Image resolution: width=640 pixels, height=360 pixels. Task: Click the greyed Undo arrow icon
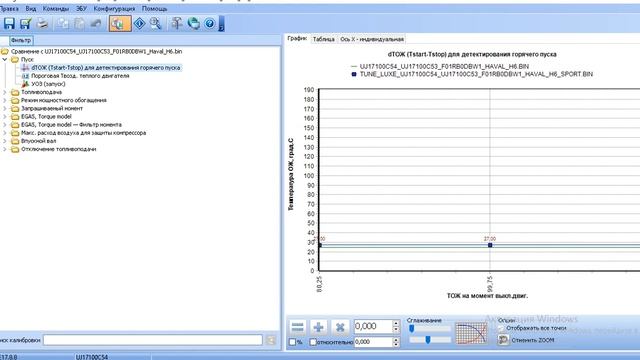click(x=96, y=24)
